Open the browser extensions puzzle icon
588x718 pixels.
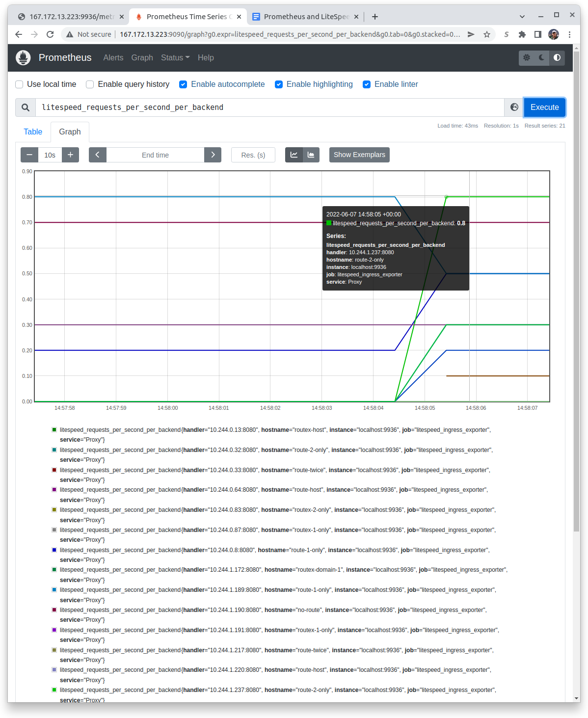(x=522, y=34)
